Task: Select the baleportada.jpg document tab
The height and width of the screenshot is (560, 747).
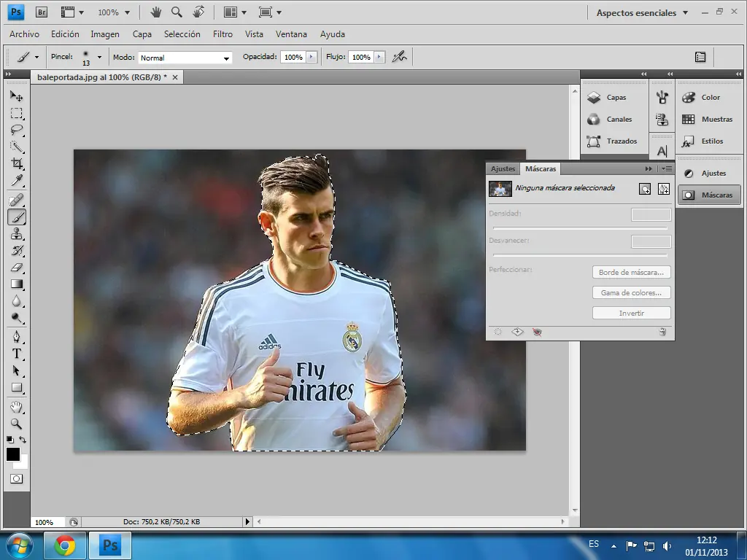Action: tap(102, 77)
